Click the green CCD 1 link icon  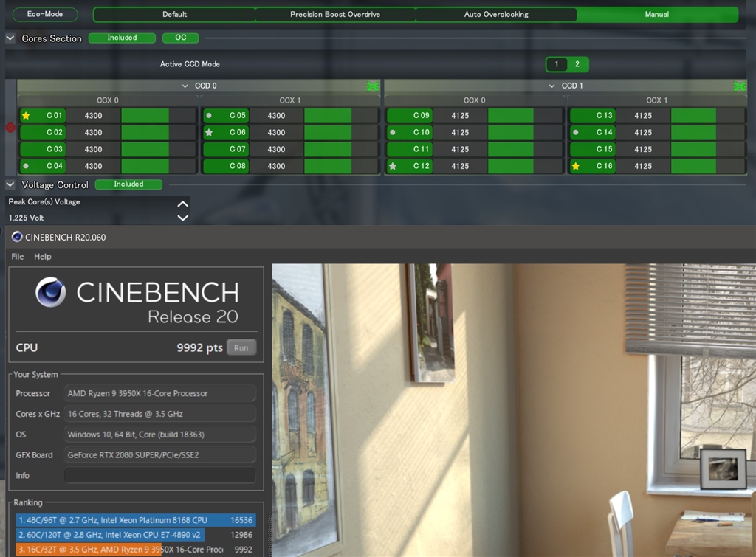pyautogui.click(x=740, y=86)
